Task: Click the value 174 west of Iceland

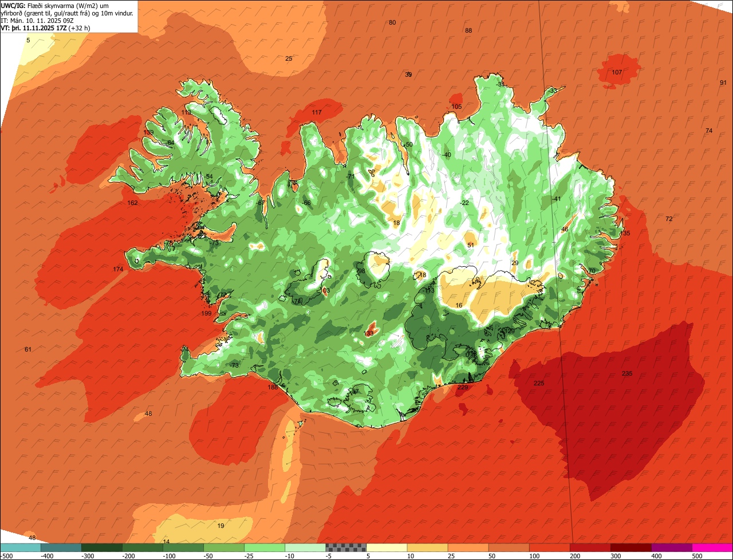Action: [x=118, y=269]
